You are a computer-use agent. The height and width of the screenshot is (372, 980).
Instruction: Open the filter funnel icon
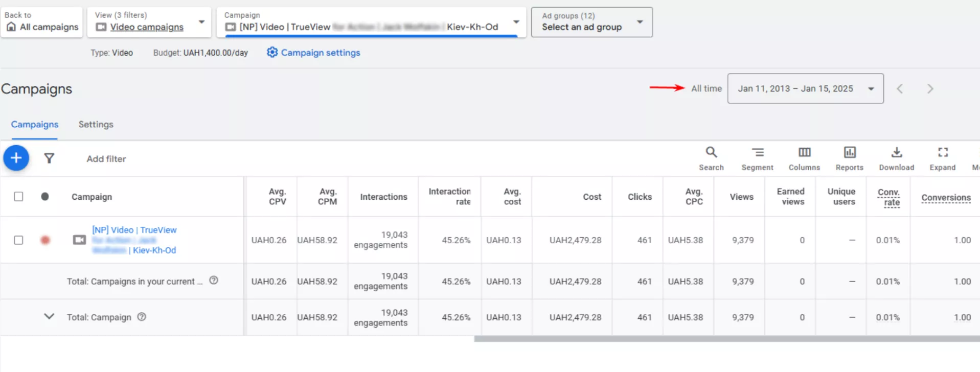coord(49,158)
